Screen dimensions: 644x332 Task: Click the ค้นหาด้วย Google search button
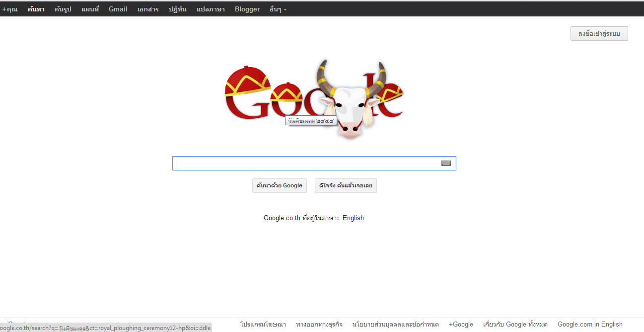pyautogui.click(x=280, y=185)
